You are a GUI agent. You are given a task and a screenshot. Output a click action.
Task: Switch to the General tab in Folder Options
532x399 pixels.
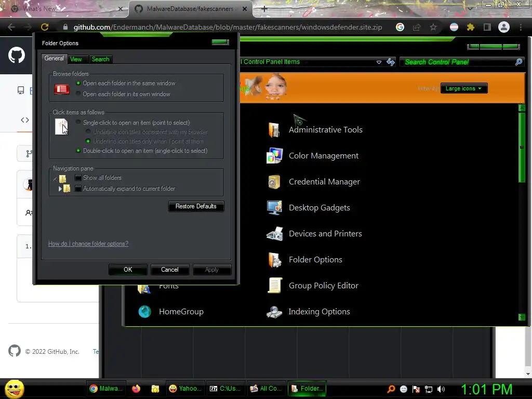[54, 58]
